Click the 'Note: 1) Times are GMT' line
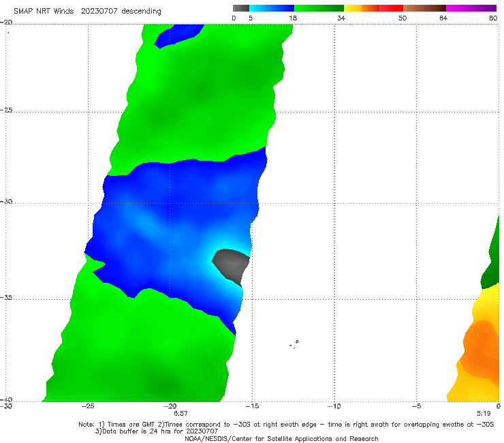 pos(286,425)
